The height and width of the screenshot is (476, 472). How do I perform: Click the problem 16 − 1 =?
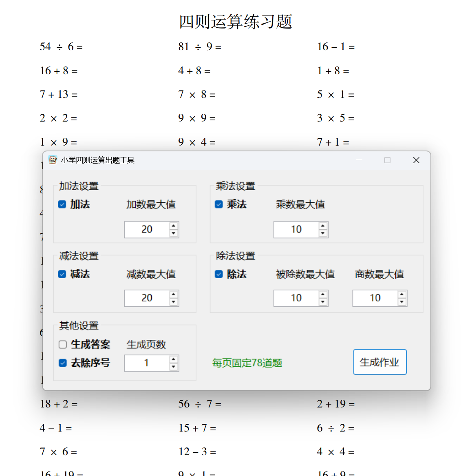[x=336, y=46]
